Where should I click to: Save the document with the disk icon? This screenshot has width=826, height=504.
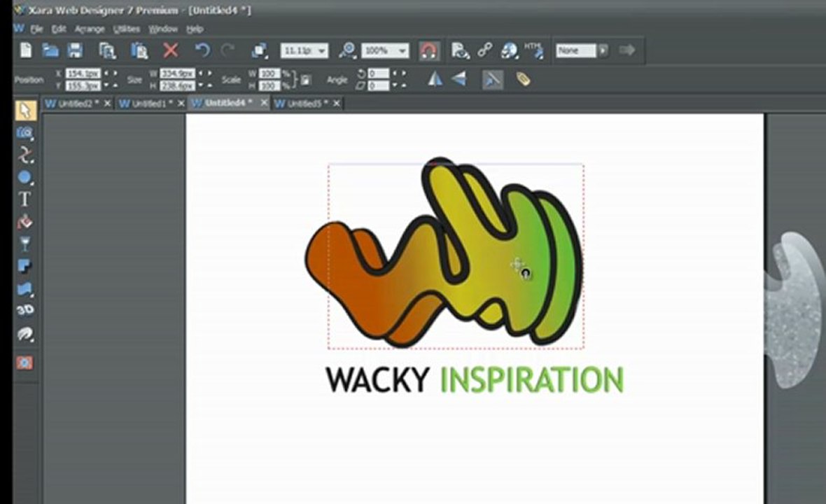76,50
